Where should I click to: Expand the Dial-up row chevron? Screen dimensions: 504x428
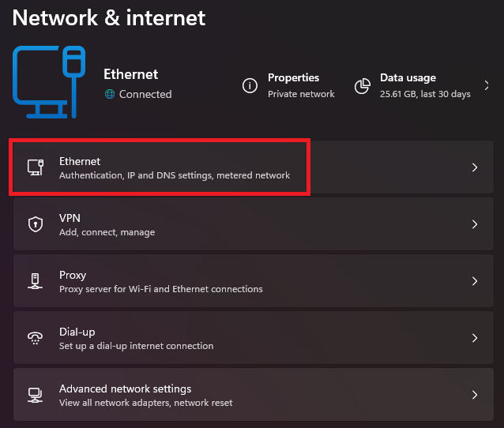pyautogui.click(x=475, y=338)
